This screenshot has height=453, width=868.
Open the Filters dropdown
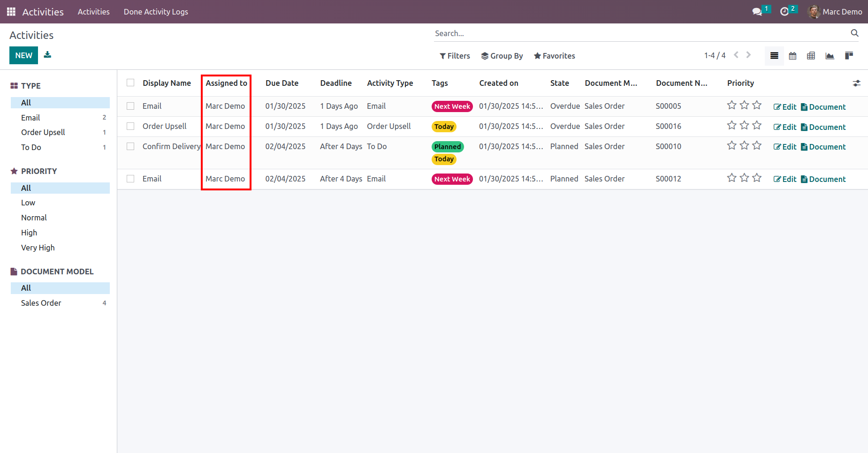click(x=455, y=56)
